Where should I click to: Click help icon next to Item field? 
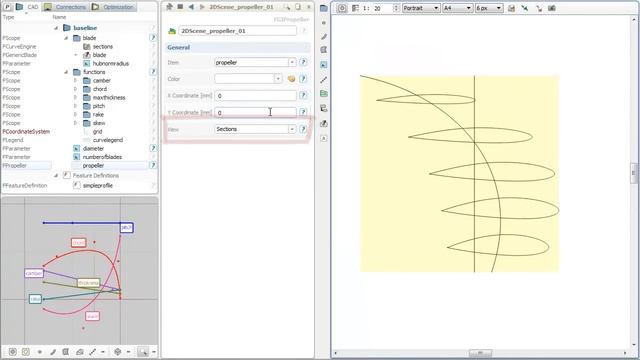tap(303, 62)
